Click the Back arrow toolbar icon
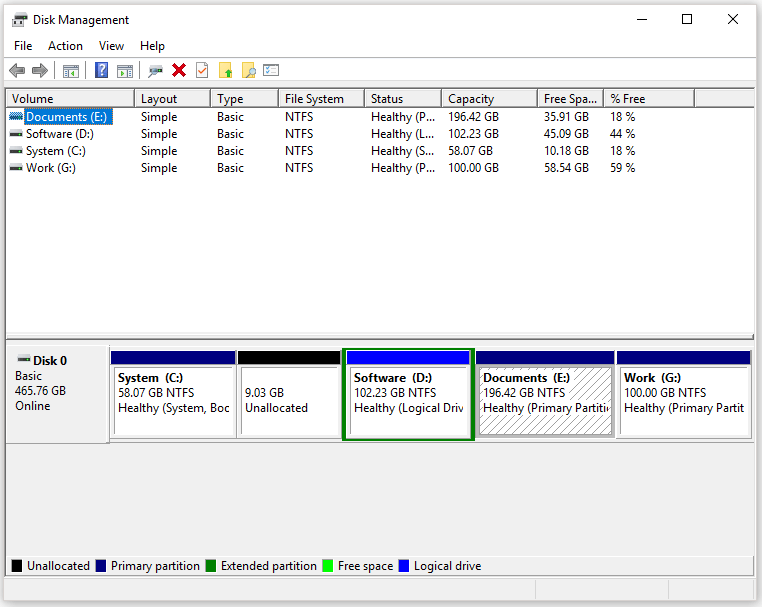Viewport: 762px width, 607px height. click(17, 70)
